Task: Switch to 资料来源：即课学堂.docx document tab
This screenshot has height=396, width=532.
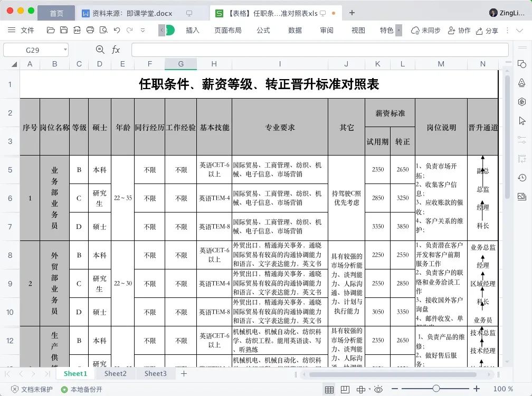Action: click(132, 13)
